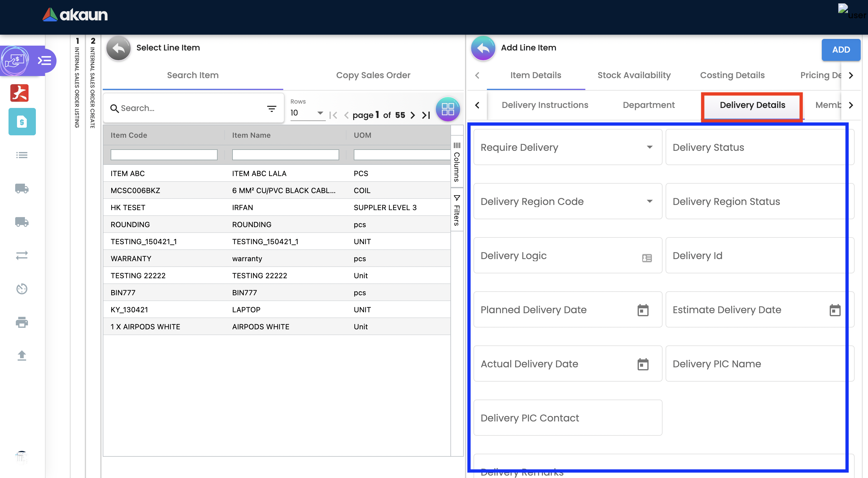The image size is (868, 478).
Task: Click the blue ADD button
Action: [841, 50]
